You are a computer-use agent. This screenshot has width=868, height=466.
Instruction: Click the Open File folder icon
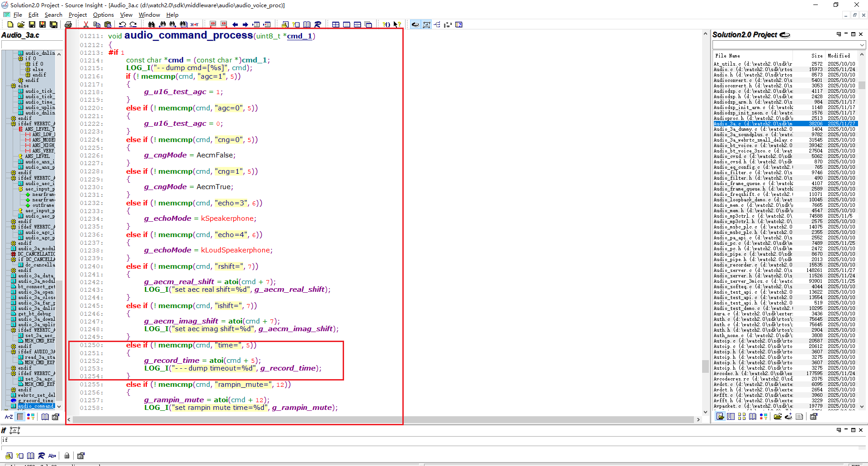pos(21,24)
